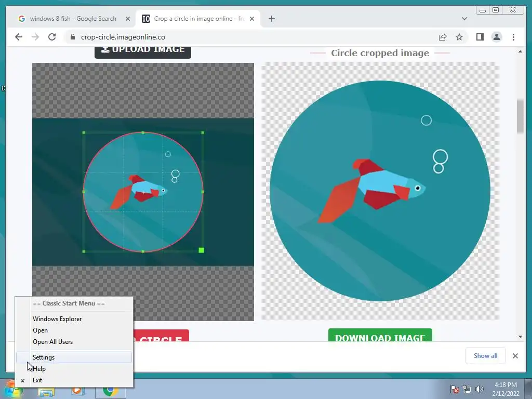This screenshot has width=532, height=399.
Task: Open a new tab with plus
Action: click(x=271, y=19)
